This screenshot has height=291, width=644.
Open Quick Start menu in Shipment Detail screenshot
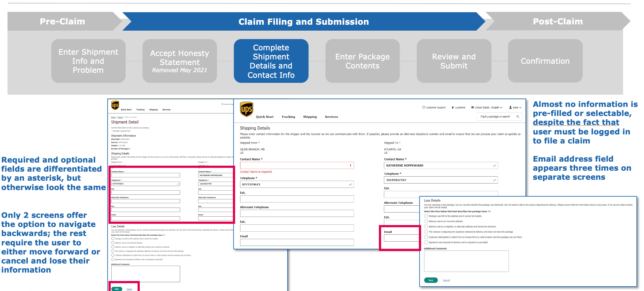point(126,110)
